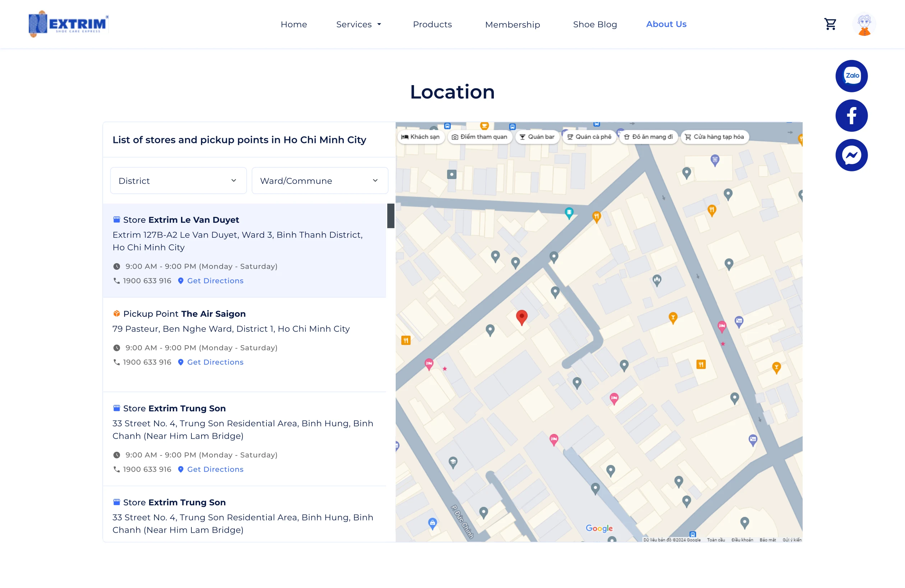Open the Facebook page button
Image resolution: width=905 pixels, height=588 pixels.
point(851,115)
